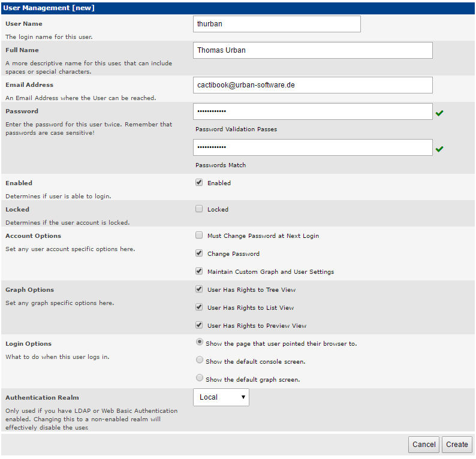476x459 pixels.
Task: Open the Authentication Realm dropdown
Action: tap(221, 397)
